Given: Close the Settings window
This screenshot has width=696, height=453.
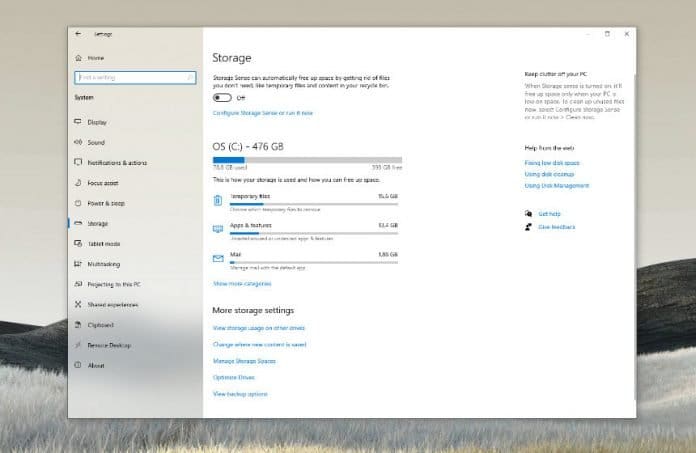Looking at the screenshot, I should (x=627, y=34).
